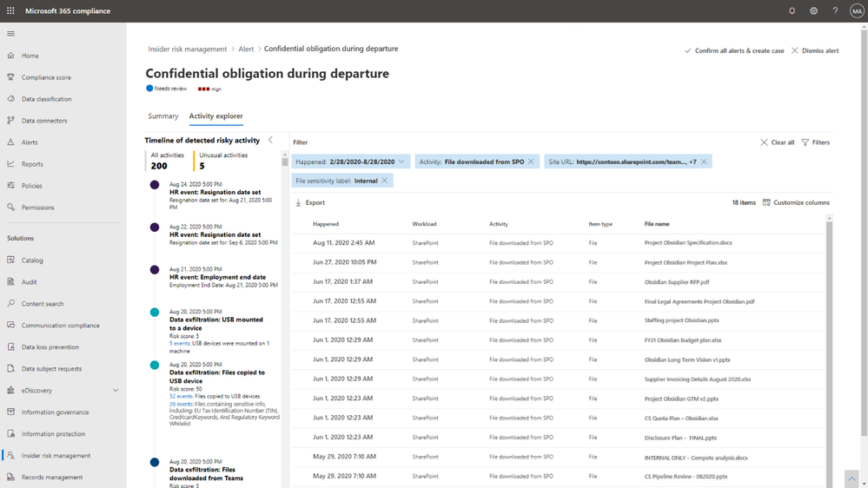Open Compliance score trophy icon
The height and width of the screenshot is (488, 868).
click(x=10, y=77)
